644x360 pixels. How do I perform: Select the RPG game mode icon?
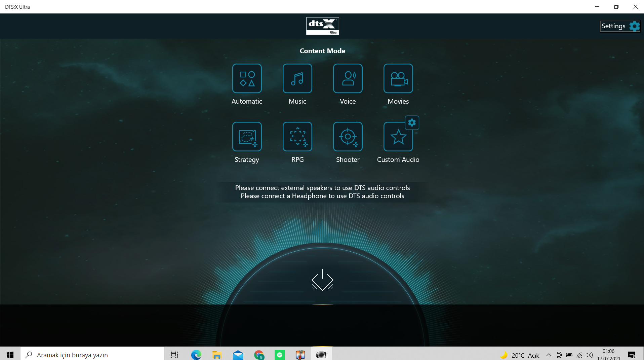pos(297,137)
